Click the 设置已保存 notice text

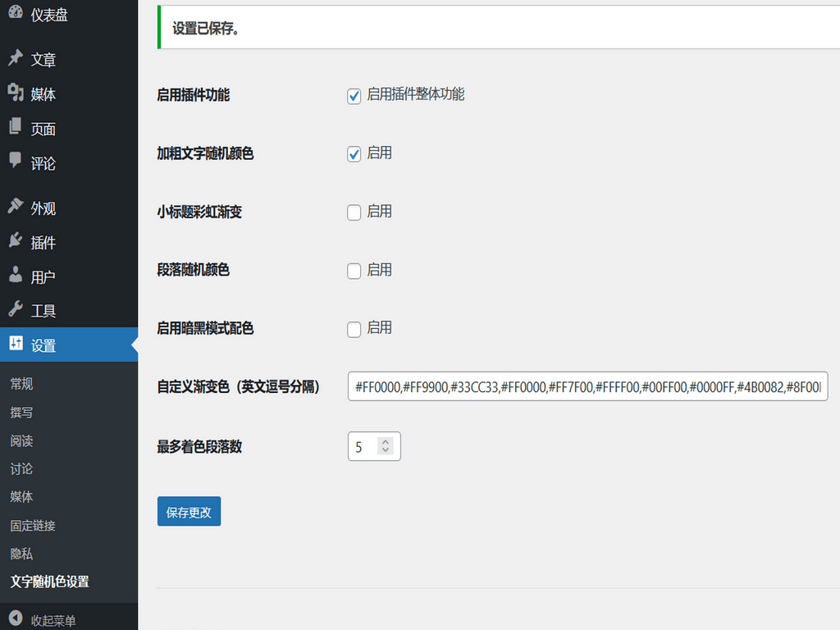206,29
